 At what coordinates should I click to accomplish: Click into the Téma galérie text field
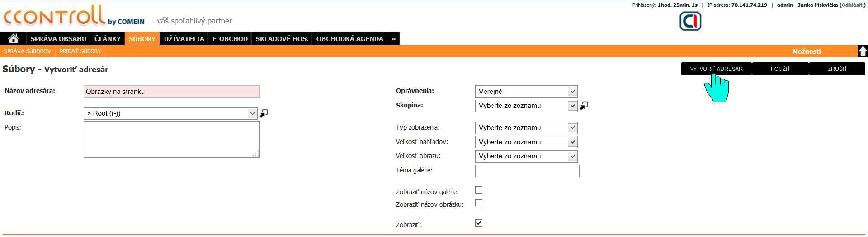[527, 171]
